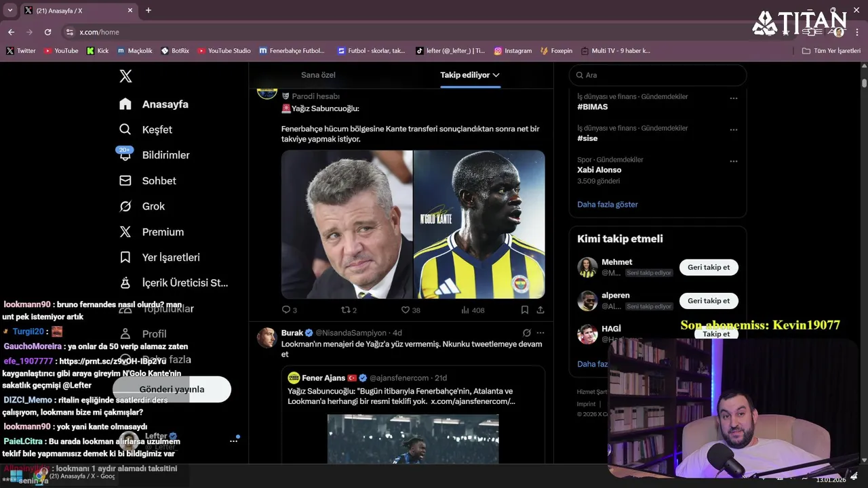Follow back Mehmet
The image size is (868, 488).
(x=709, y=267)
